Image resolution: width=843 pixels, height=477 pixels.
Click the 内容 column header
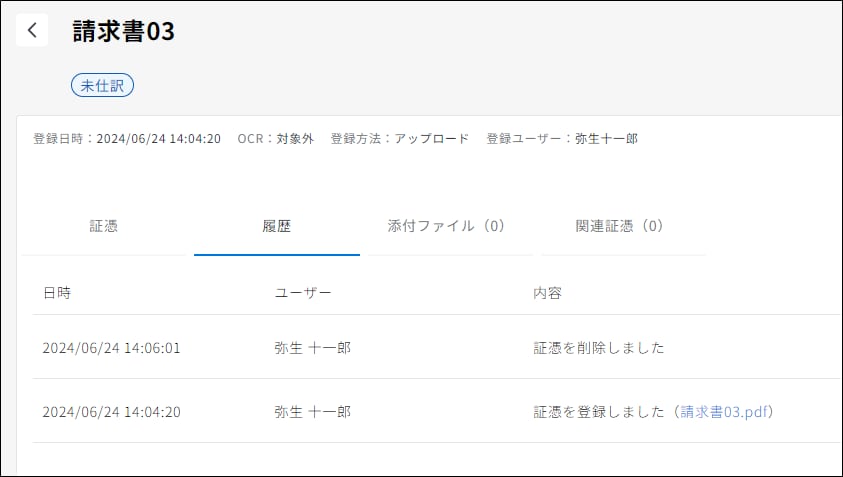pos(547,293)
